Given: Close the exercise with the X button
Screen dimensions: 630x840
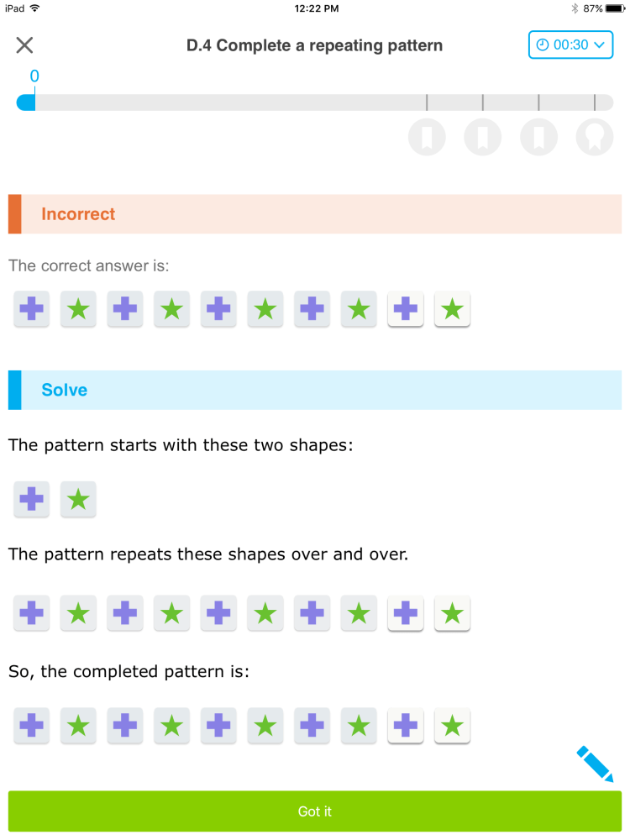Looking at the screenshot, I should click(24, 45).
